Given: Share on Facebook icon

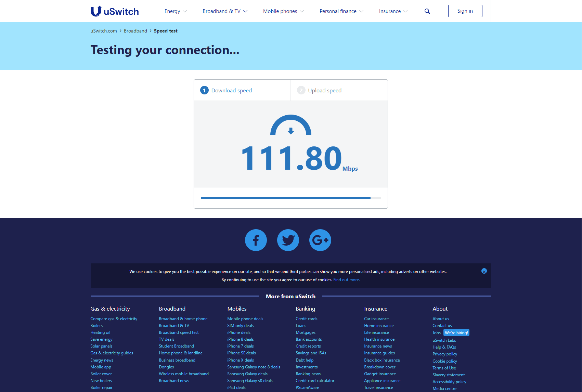Looking at the screenshot, I should coord(256,240).
